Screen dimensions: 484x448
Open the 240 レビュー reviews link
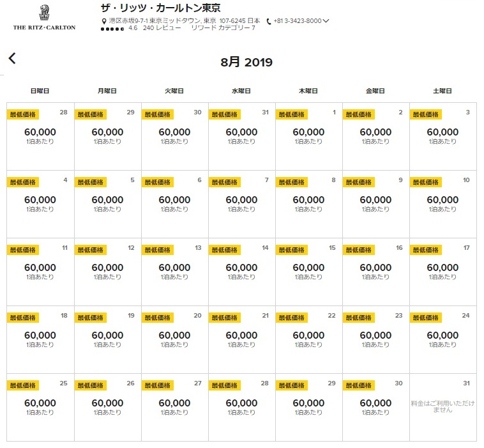point(162,28)
